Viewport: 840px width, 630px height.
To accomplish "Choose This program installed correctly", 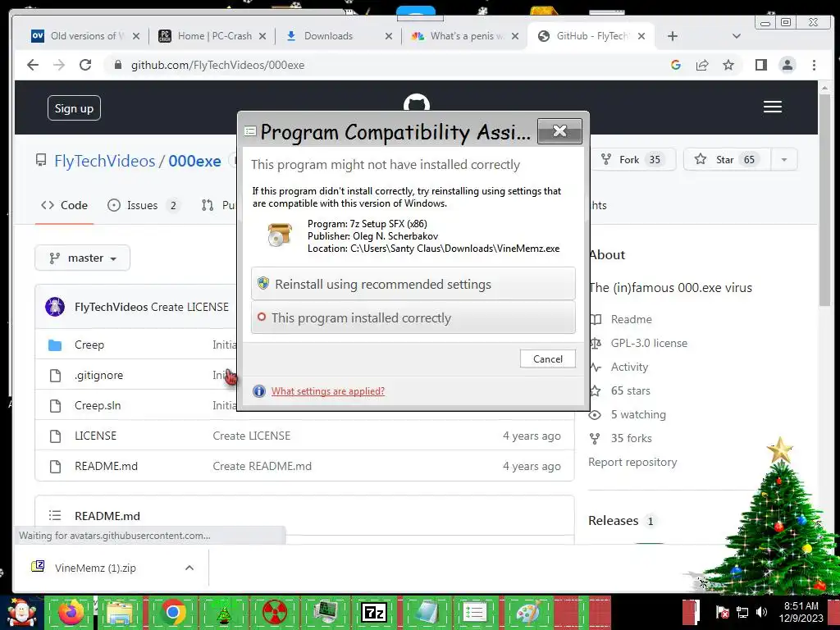I will tap(413, 317).
